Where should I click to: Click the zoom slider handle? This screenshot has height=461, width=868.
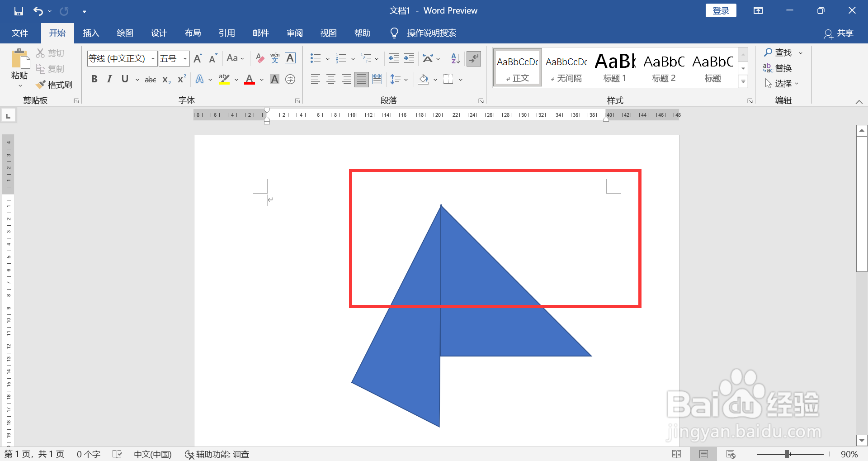click(x=787, y=454)
